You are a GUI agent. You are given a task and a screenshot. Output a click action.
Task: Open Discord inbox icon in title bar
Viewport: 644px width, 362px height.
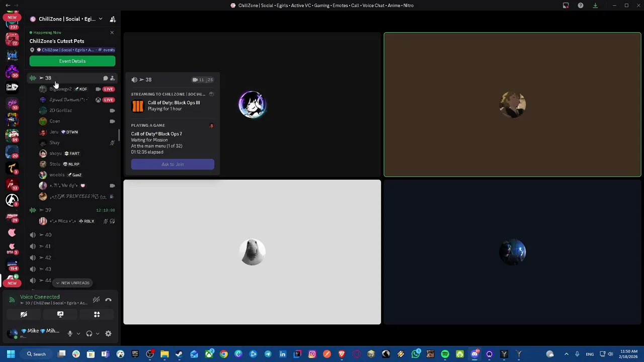[x=566, y=6]
